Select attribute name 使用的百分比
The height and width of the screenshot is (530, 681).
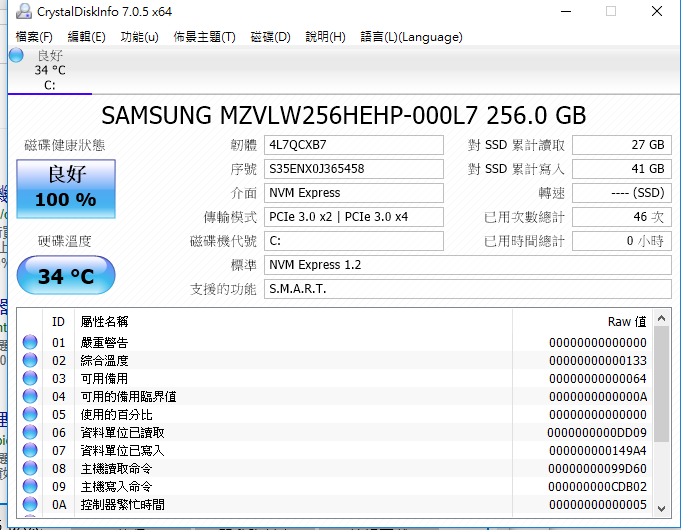(x=116, y=415)
